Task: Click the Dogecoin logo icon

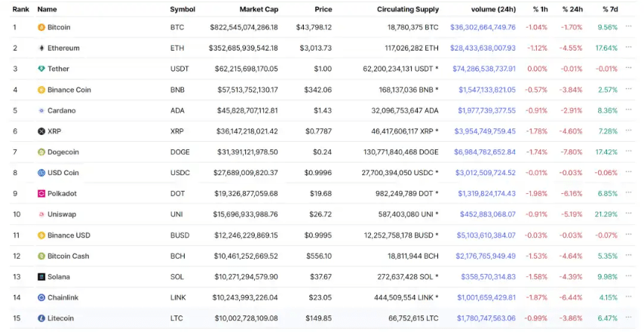Action: (41, 152)
